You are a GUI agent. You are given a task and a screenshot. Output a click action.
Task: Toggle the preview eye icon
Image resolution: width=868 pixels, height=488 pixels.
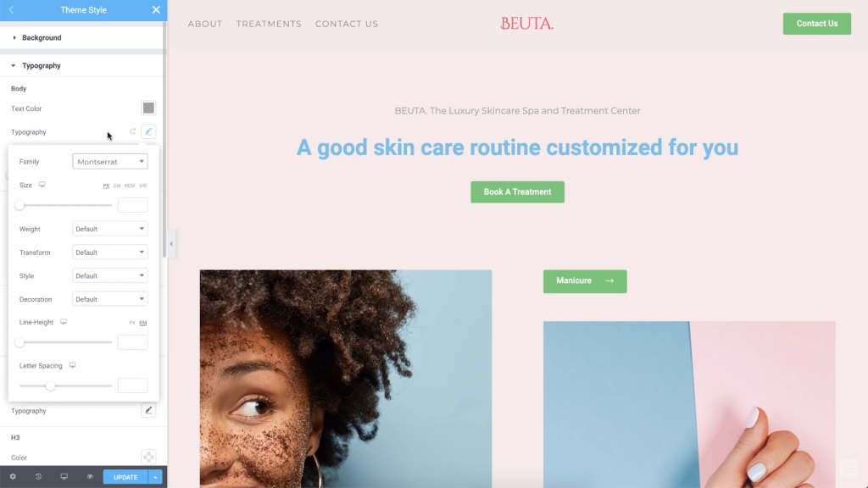(x=90, y=476)
